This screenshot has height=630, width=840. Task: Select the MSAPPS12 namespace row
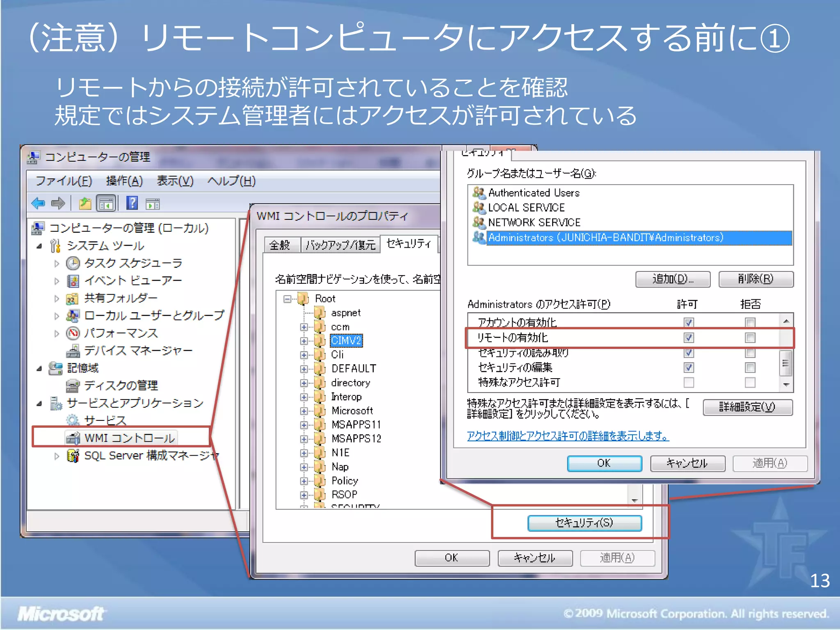356,438
